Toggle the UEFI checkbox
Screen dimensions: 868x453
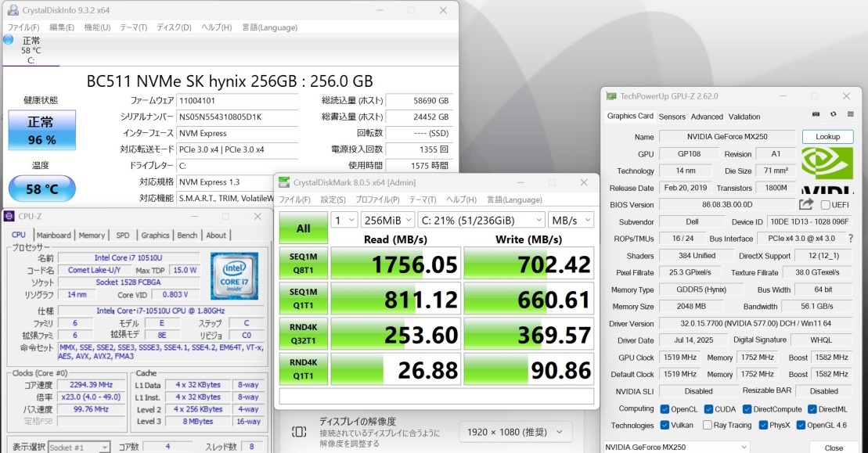[826, 205]
